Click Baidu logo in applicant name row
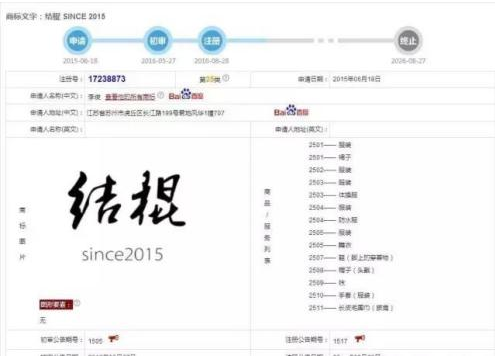Image resolution: width=495 pixels, height=362 pixels. click(186, 95)
